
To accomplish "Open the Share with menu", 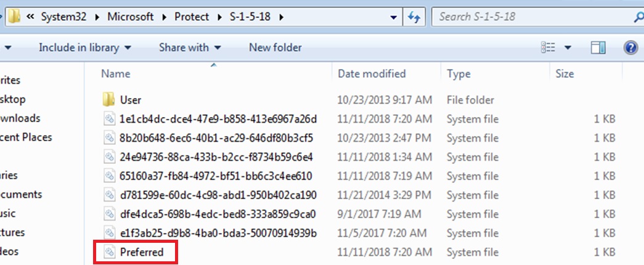I will click(189, 47).
